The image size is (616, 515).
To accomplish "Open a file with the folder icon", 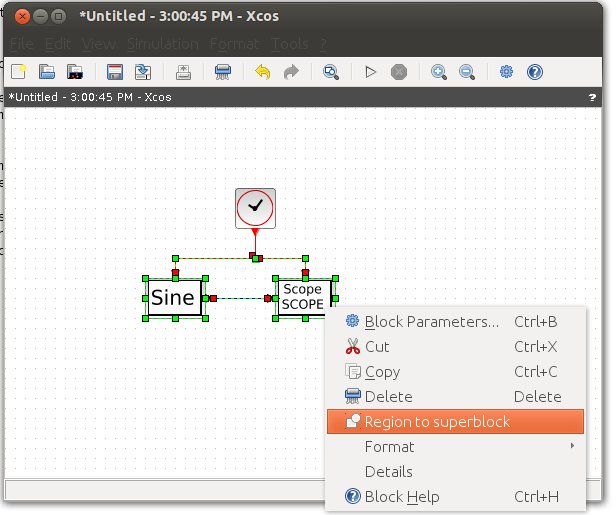I will click(x=46, y=72).
